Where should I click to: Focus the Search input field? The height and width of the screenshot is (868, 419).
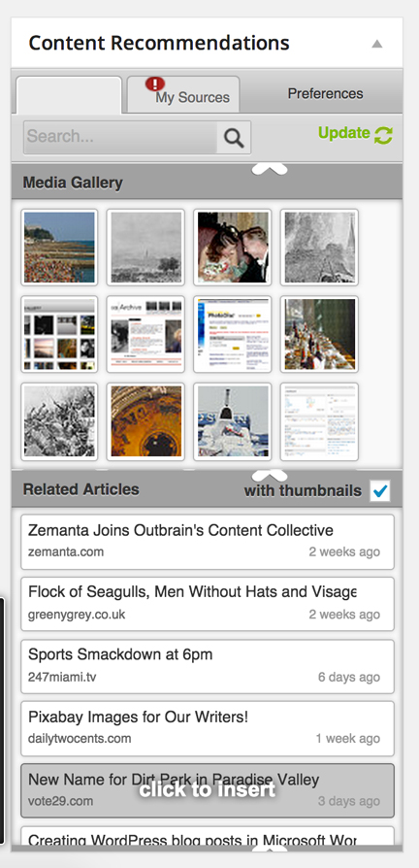pyautogui.click(x=120, y=137)
